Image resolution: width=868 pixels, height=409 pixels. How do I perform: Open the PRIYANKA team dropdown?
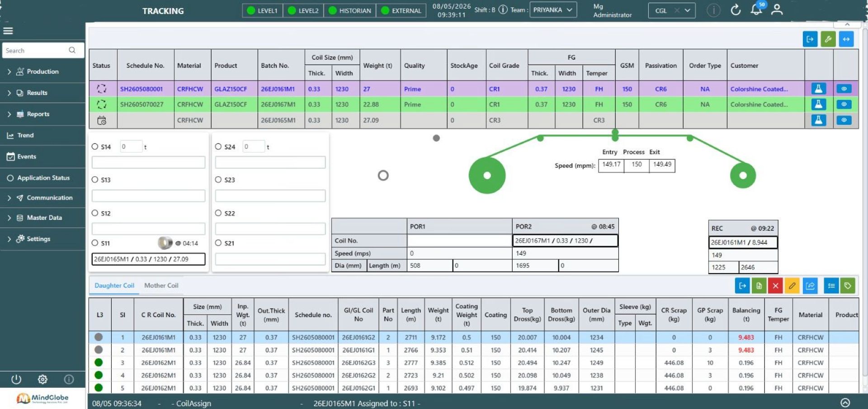[553, 10]
